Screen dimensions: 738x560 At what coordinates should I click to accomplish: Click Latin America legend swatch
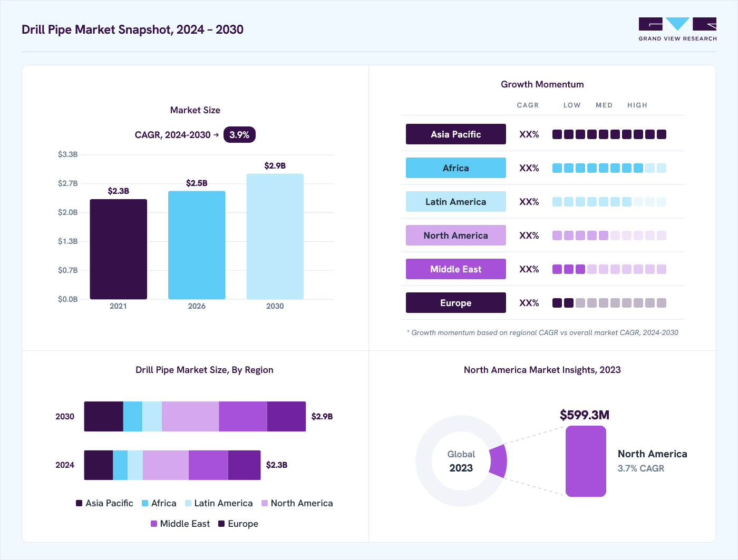tap(188, 503)
